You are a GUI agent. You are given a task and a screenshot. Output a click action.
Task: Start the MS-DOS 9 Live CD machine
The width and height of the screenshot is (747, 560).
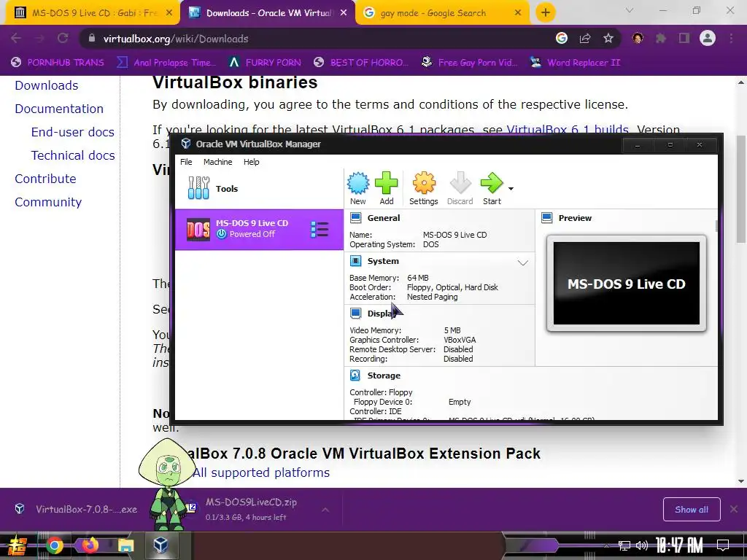[x=492, y=189]
